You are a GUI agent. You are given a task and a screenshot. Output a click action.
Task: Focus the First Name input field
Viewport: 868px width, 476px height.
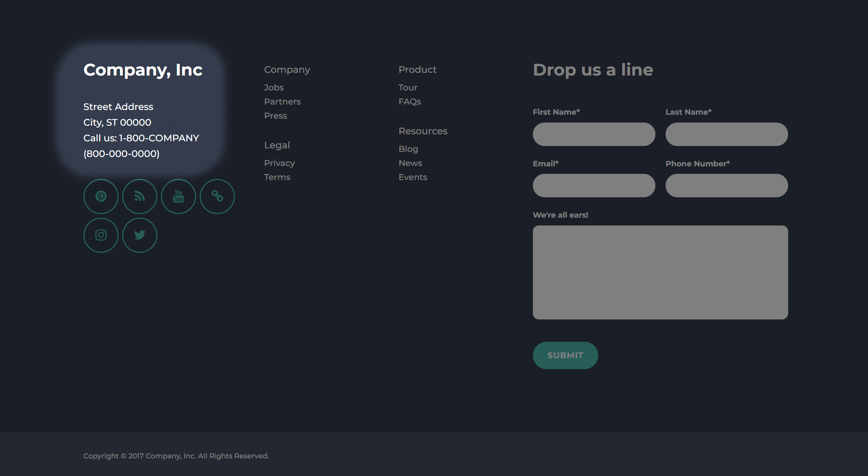[x=594, y=134]
